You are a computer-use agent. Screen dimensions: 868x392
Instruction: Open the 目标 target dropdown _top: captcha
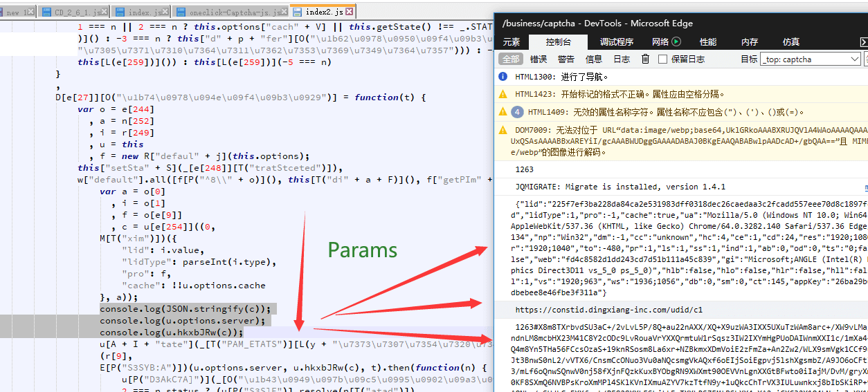(810, 59)
